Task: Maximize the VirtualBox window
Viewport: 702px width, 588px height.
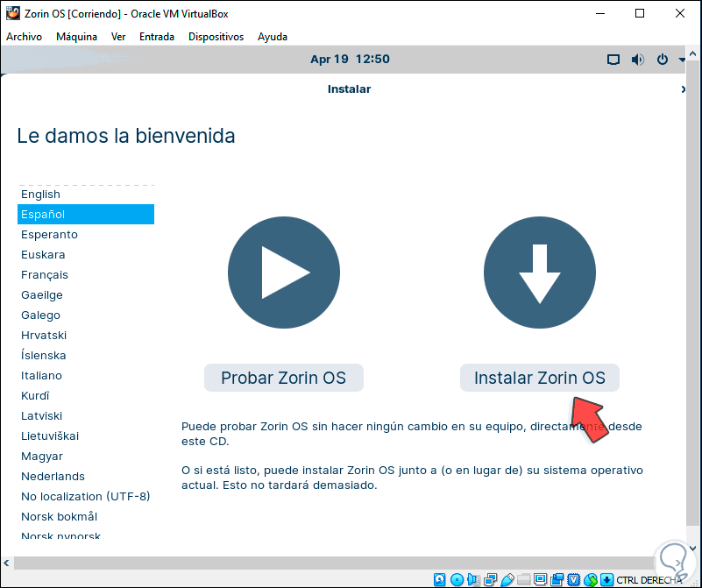Action: tap(640, 13)
